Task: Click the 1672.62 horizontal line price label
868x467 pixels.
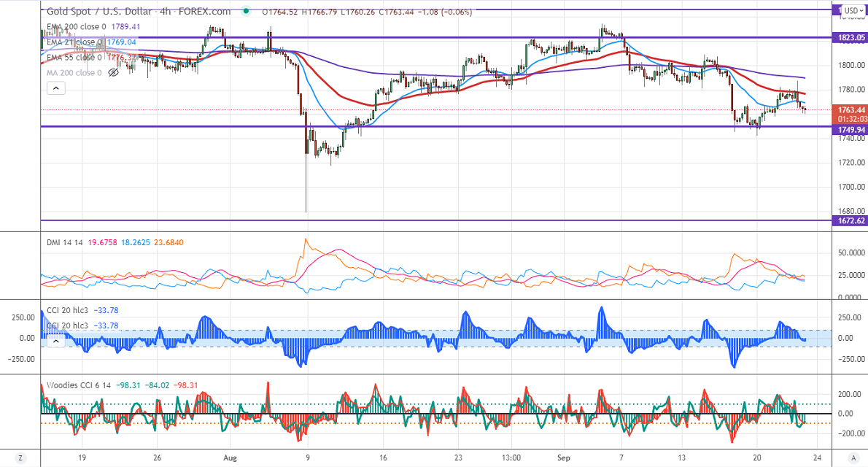Action: 850,220
